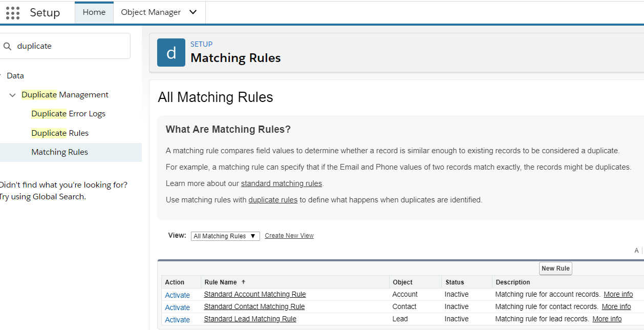The image size is (644, 330).
Task: Click the Account cell in Object column
Action: [x=405, y=295]
